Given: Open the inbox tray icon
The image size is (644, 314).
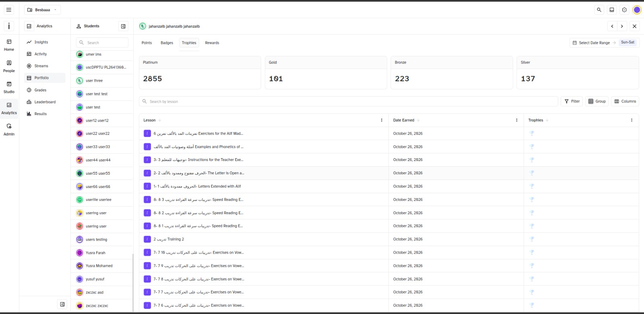Looking at the screenshot, I should pos(612,10).
